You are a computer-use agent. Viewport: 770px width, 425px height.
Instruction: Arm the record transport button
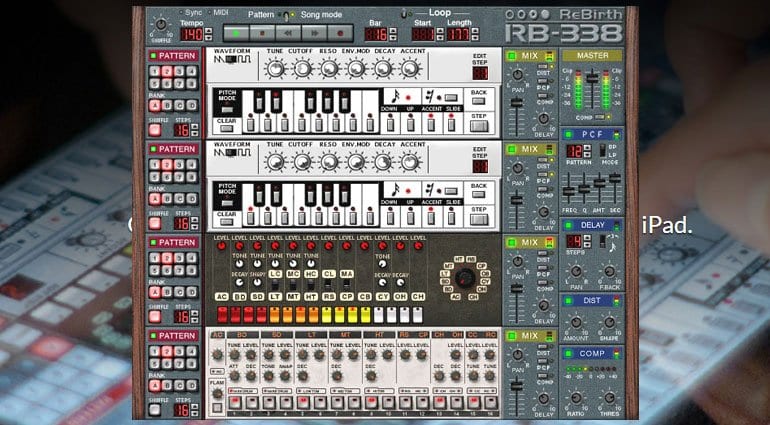click(340, 33)
